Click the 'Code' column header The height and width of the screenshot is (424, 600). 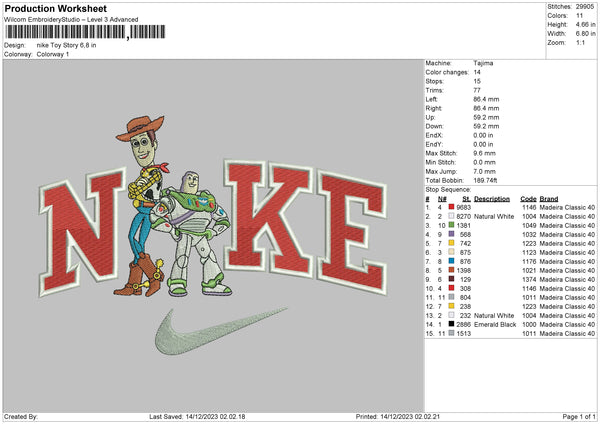click(528, 199)
